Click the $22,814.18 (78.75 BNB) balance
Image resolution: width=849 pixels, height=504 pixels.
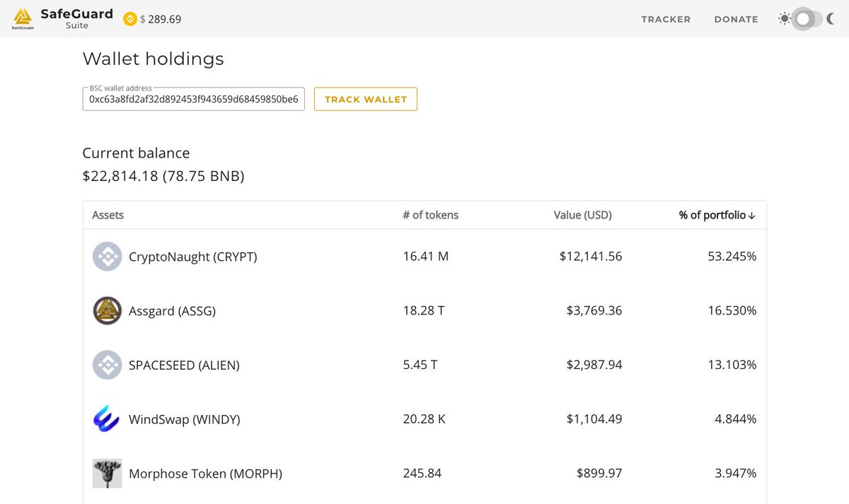163,175
